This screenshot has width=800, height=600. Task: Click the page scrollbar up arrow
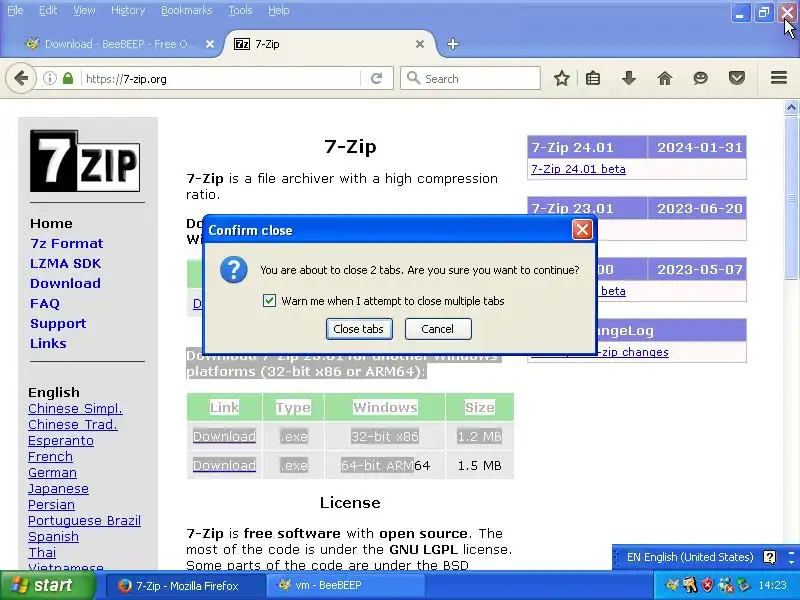click(791, 107)
